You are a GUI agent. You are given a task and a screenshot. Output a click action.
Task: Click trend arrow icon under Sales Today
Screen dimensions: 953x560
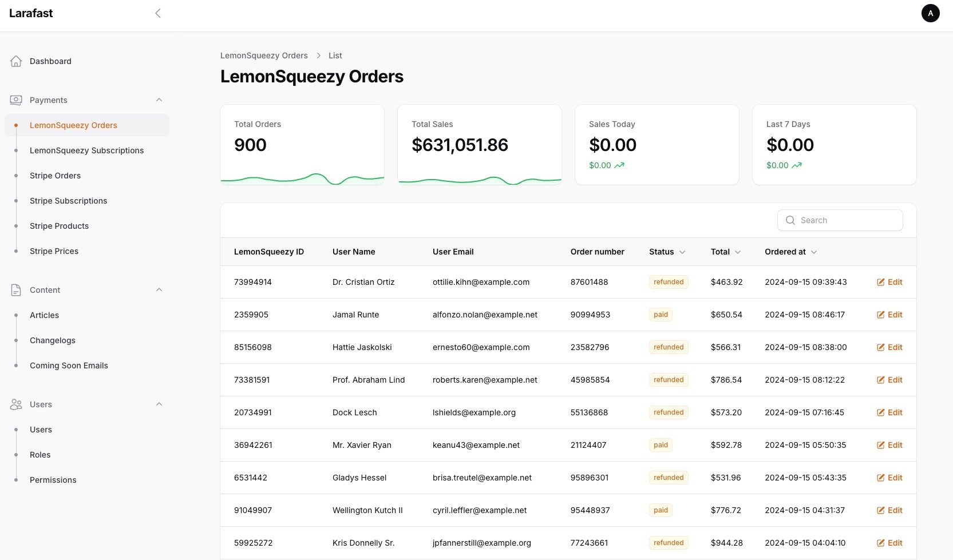[619, 165]
